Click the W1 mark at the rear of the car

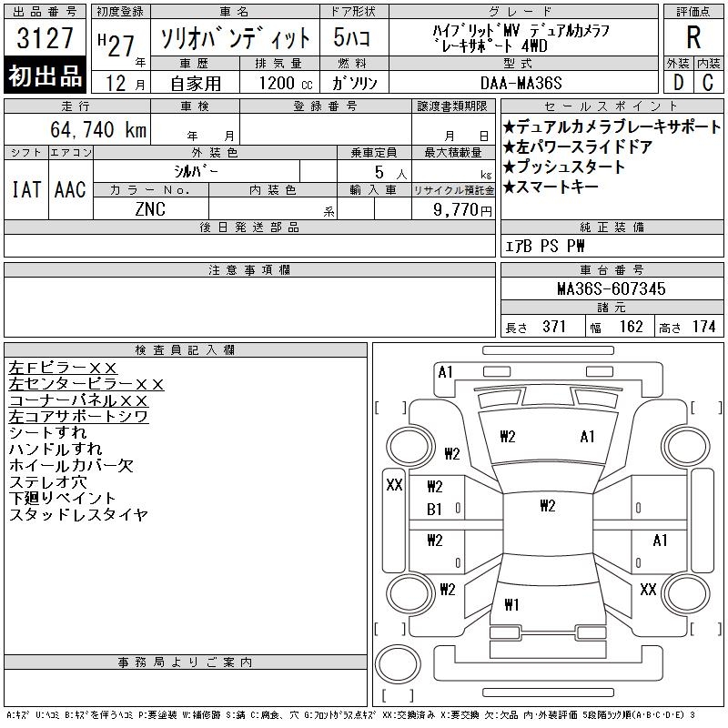pos(511,604)
